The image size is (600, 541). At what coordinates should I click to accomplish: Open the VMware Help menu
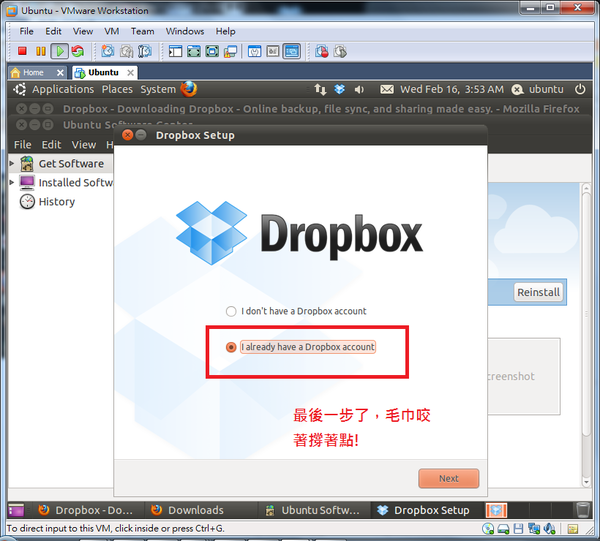(225, 31)
